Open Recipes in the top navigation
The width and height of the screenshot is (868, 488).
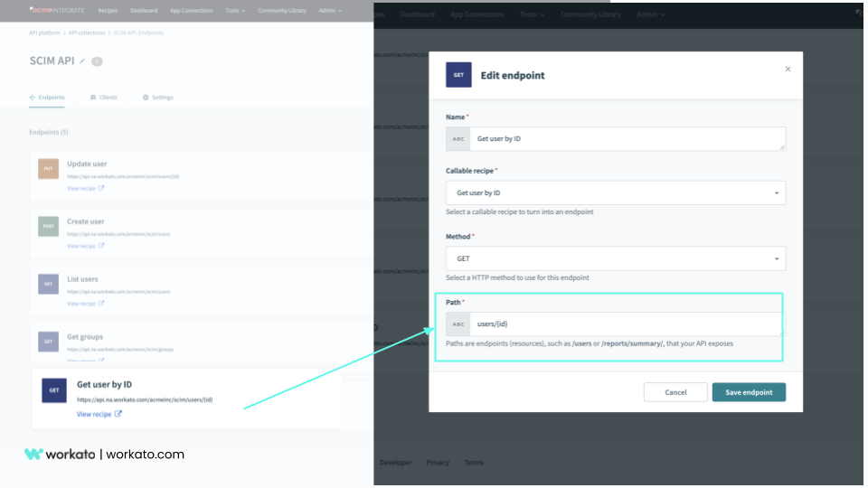click(108, 11)
